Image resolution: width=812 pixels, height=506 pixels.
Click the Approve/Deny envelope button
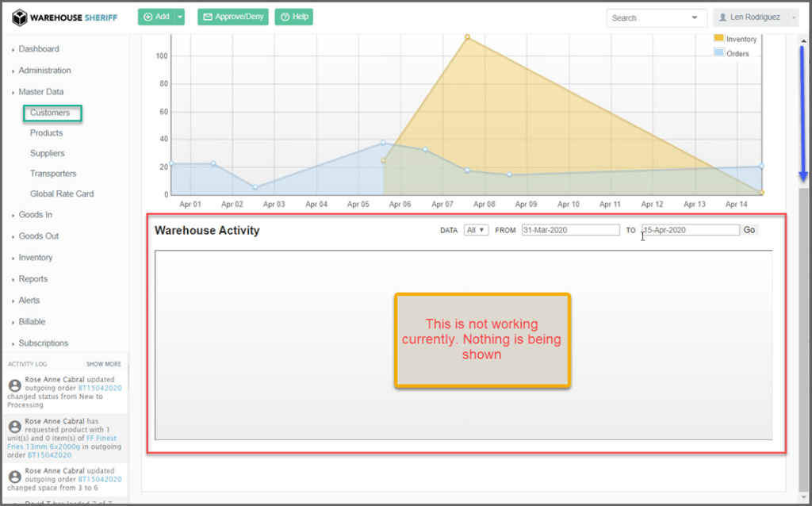(x=232, y=17)
